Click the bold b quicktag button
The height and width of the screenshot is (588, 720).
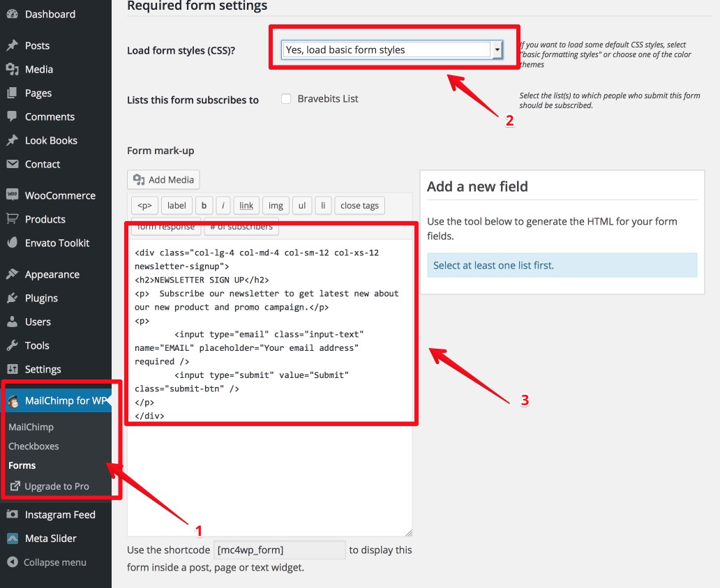click(x=204, y=206)
